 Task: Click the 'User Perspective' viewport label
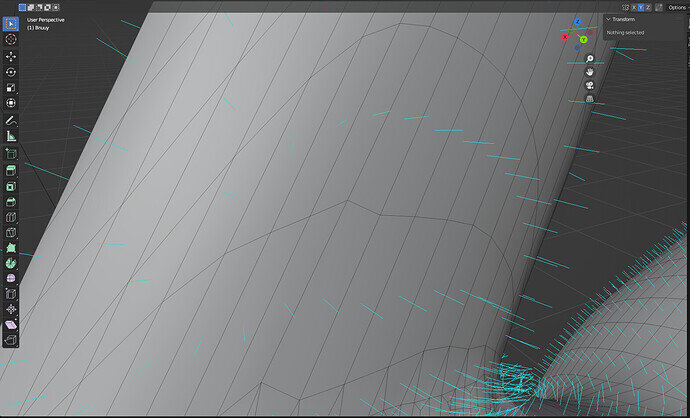(45, 20)
